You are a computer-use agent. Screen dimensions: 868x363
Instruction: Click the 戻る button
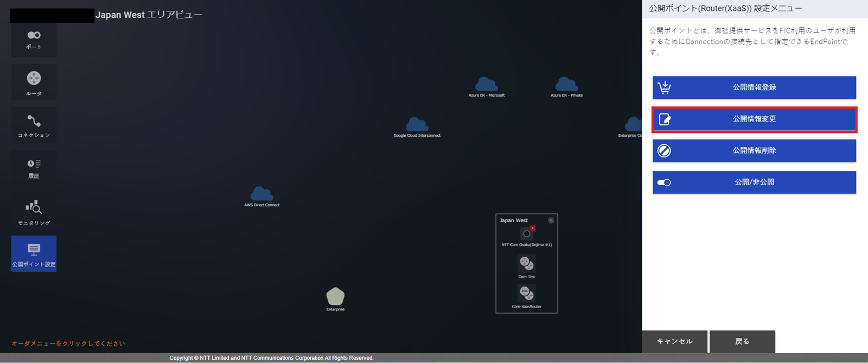point(742,341)
